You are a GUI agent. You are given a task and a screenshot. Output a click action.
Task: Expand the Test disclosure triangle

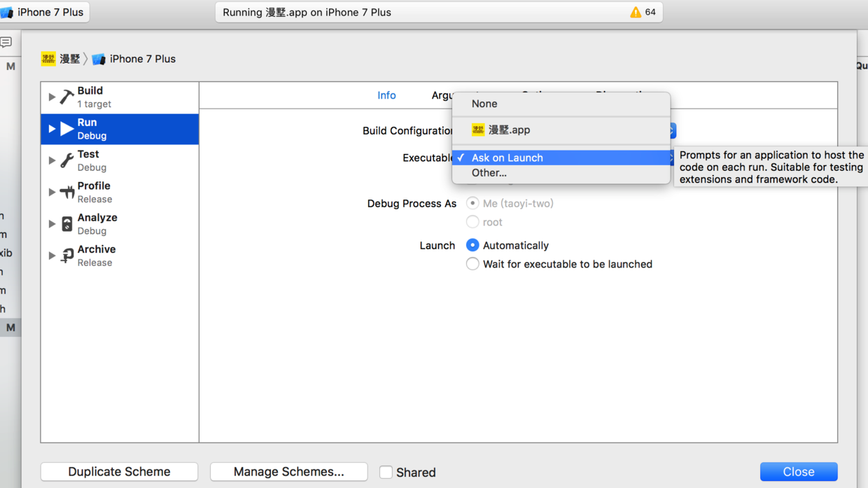[x=52, y=160]
